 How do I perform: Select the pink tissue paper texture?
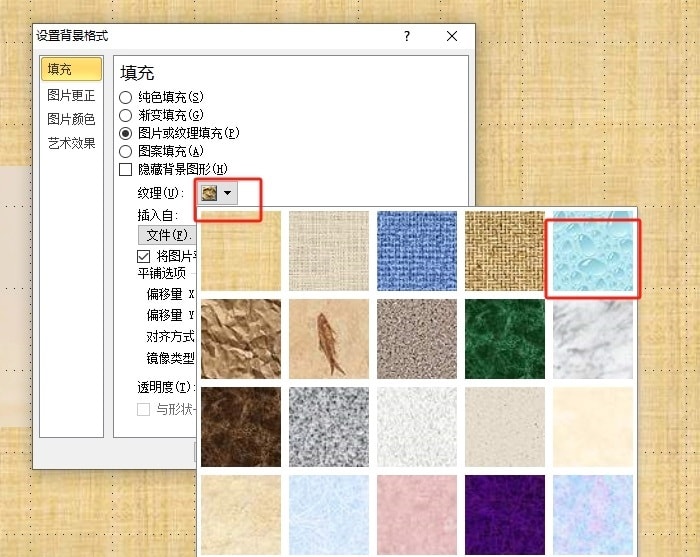click(x=416, y=513)
